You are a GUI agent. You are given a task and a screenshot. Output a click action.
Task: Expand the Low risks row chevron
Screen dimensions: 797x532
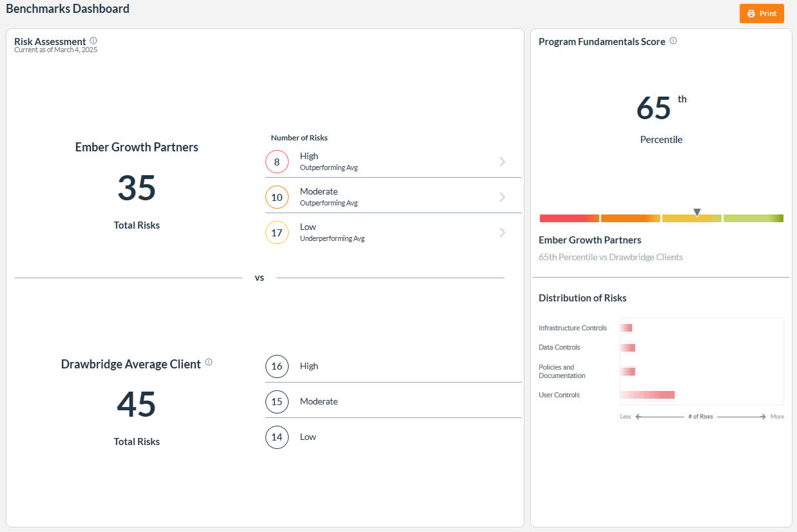click(x=503, y=233)
